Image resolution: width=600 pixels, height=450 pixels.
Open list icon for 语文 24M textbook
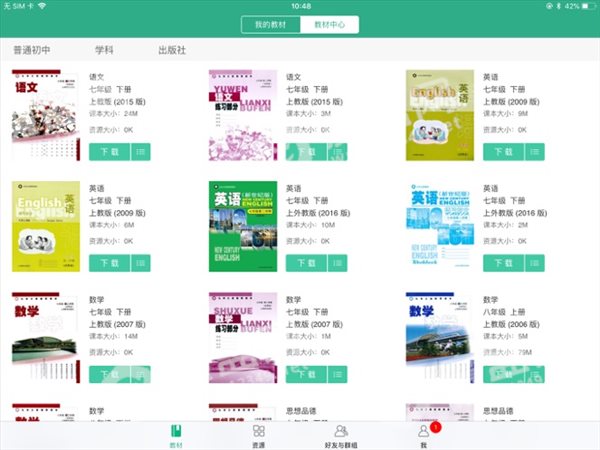pyautogui.click(x=141, y=152)
